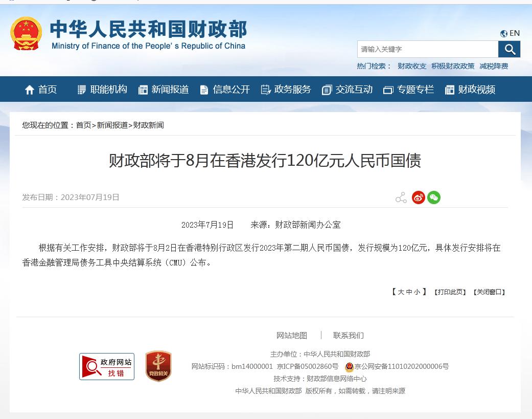Screen dimensions: 532x419
Task: Click the police badge beside 京公网安备
Action: (349, 367)
